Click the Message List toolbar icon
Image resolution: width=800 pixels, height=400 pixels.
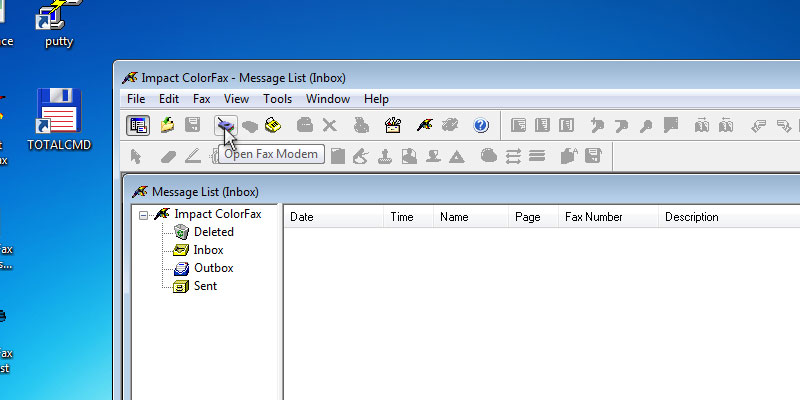[x=138, y=126]
